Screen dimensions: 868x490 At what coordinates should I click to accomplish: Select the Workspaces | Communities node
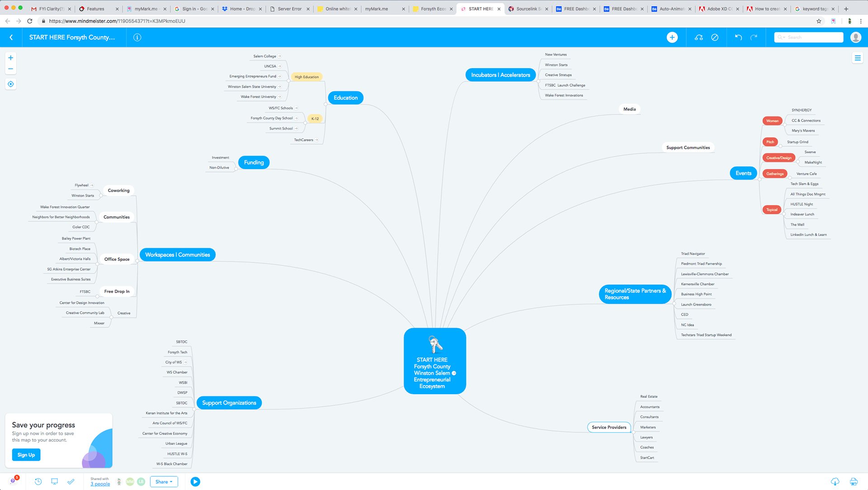178,255
